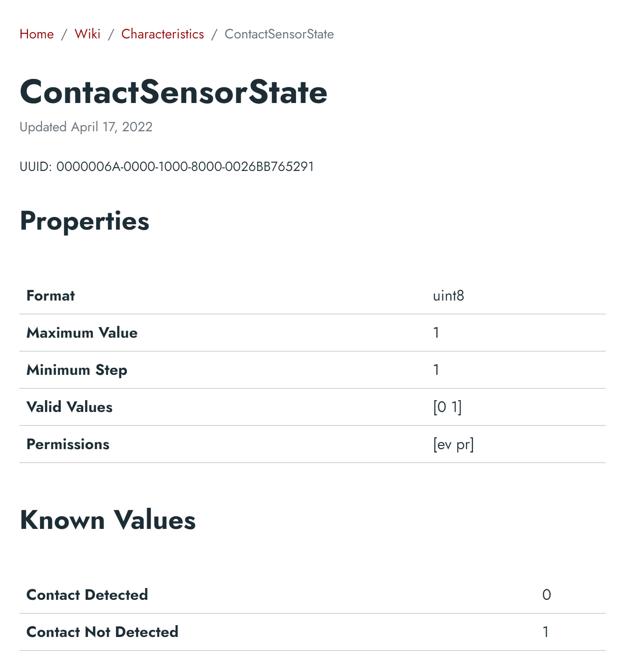629x672 pixels.
Task: Click the UUID value text
Action: pos(185,167)
